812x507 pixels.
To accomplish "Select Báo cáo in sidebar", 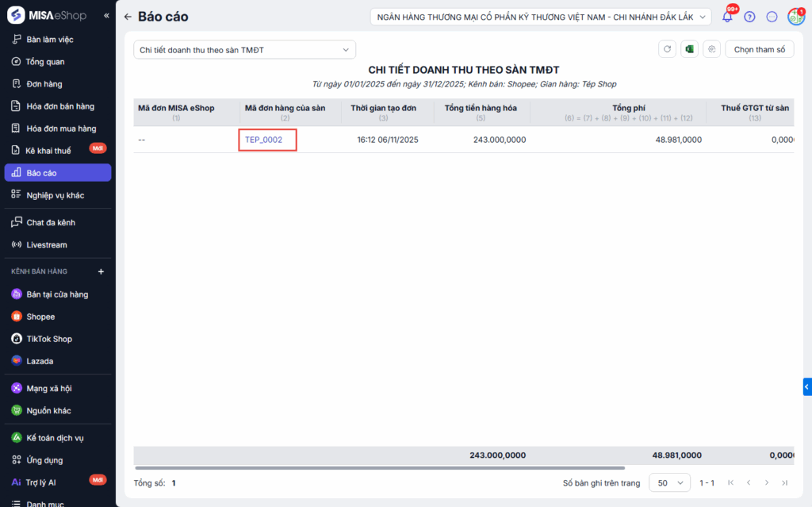I will click(57, 173).
